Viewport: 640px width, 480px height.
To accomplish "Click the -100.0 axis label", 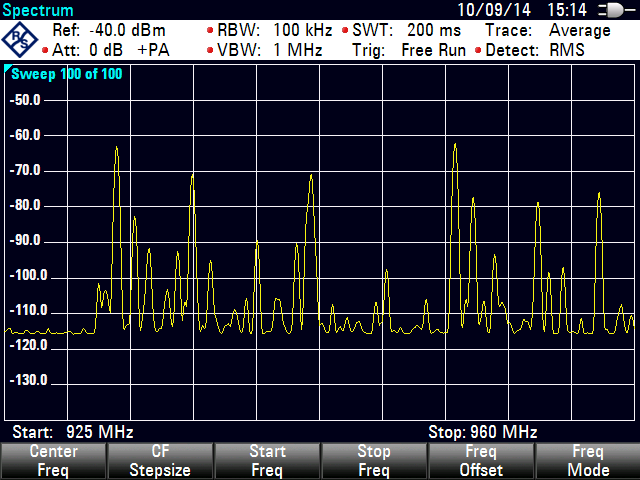I will (28, 276).
